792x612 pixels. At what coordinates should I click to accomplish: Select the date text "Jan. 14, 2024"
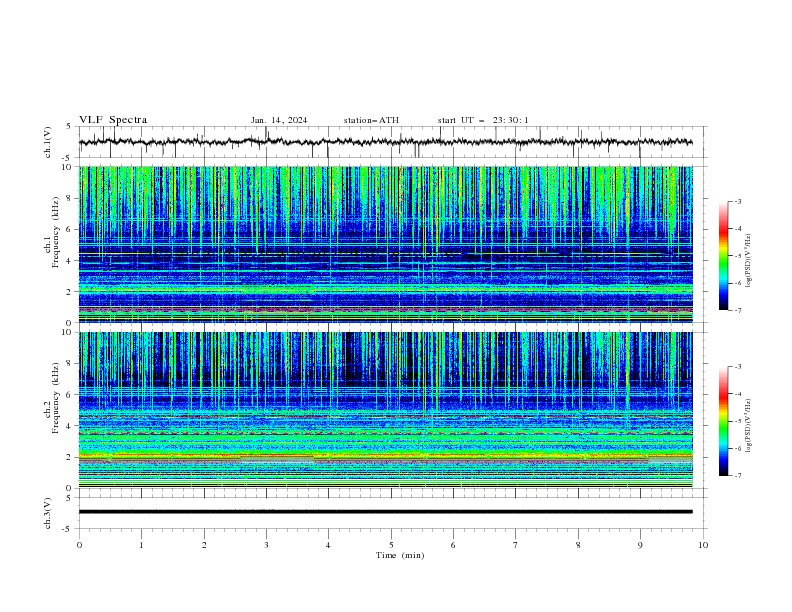[279, 120]
